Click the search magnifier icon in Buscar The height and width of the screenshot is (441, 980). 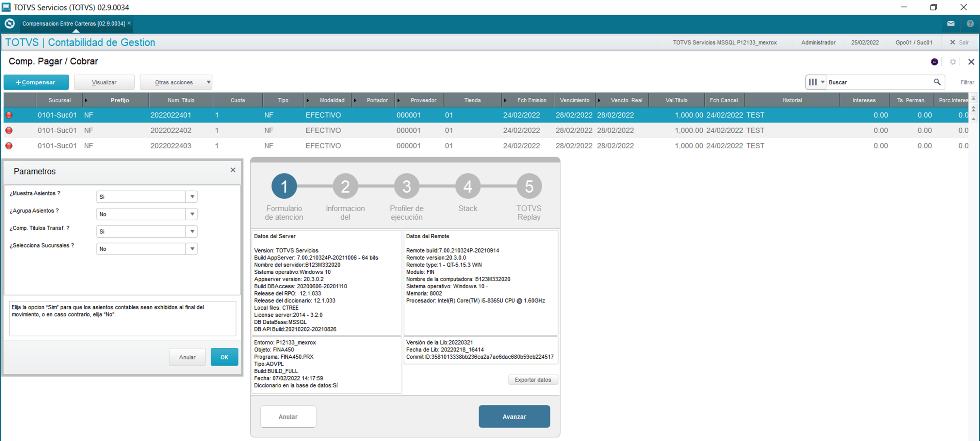pos(937,82)
